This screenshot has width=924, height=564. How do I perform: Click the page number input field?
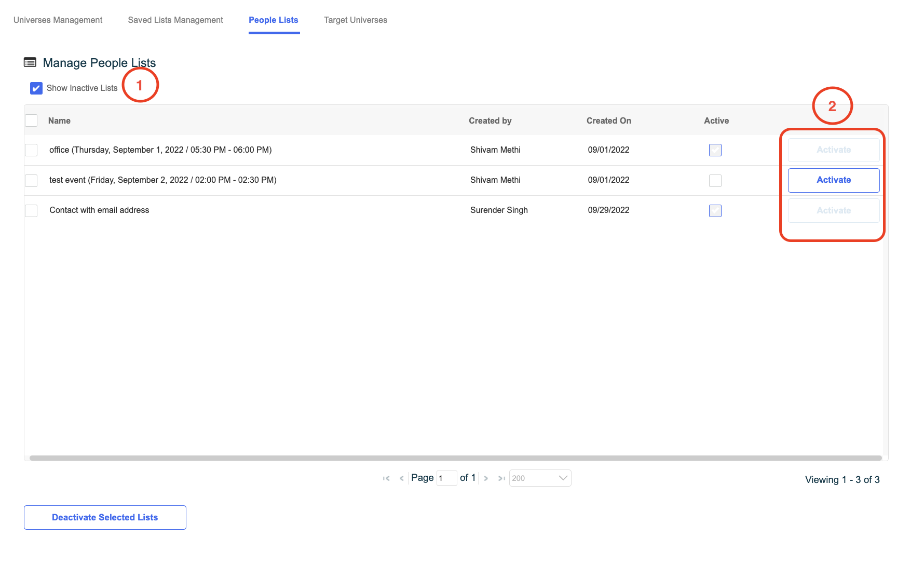pos(446,478)
